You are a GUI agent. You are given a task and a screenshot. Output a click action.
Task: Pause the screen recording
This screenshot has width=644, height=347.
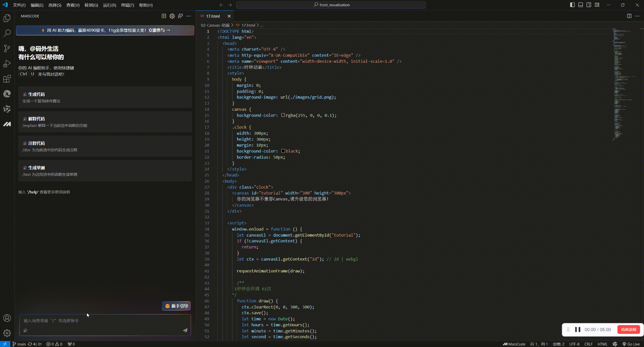click(578, 330)
